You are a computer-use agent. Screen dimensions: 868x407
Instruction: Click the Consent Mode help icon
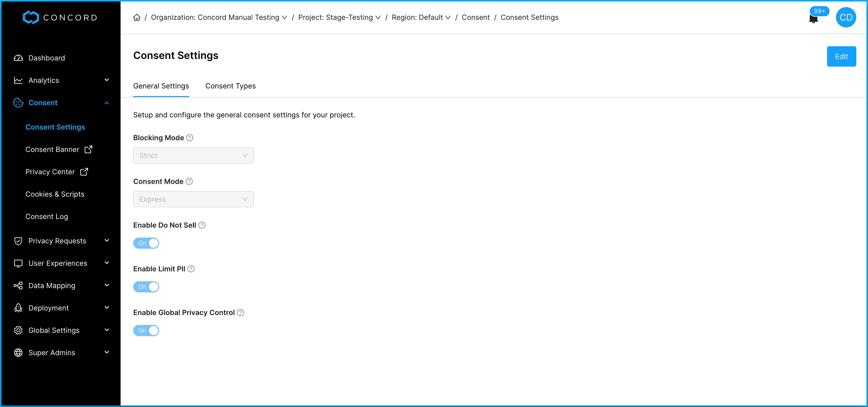tap(189, 181)
